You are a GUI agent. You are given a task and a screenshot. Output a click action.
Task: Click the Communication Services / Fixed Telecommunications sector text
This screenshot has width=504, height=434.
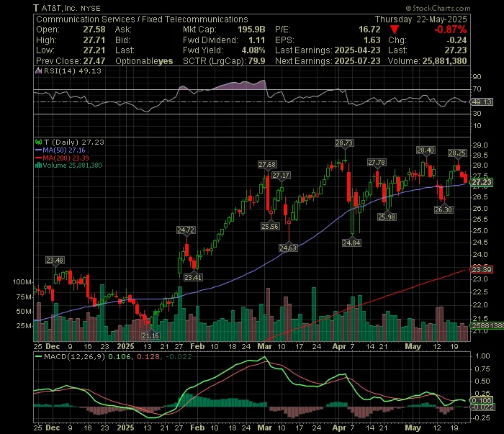coord(142,19)
